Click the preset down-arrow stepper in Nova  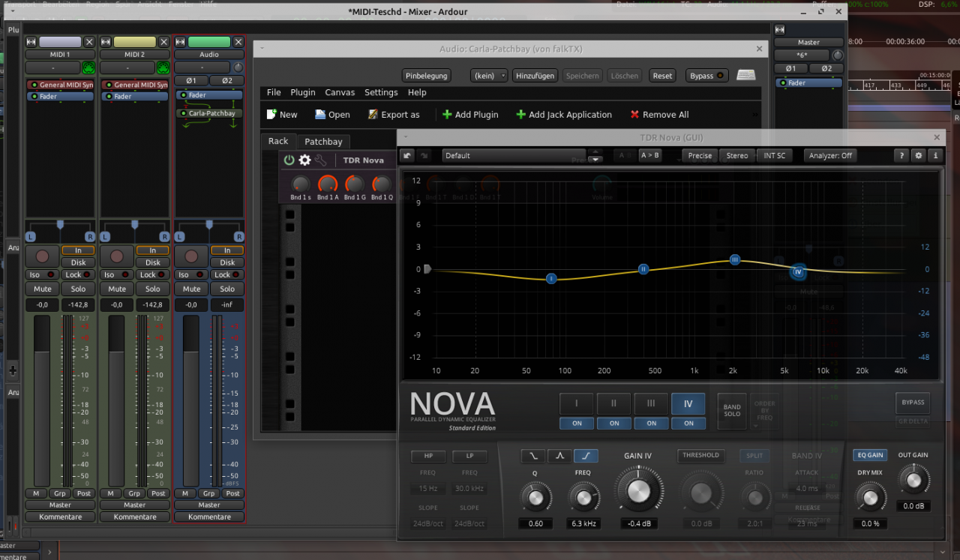595,159
